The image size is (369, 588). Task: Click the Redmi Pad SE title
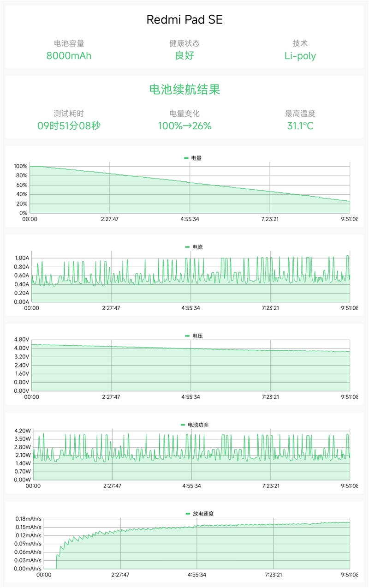(184, 19)
